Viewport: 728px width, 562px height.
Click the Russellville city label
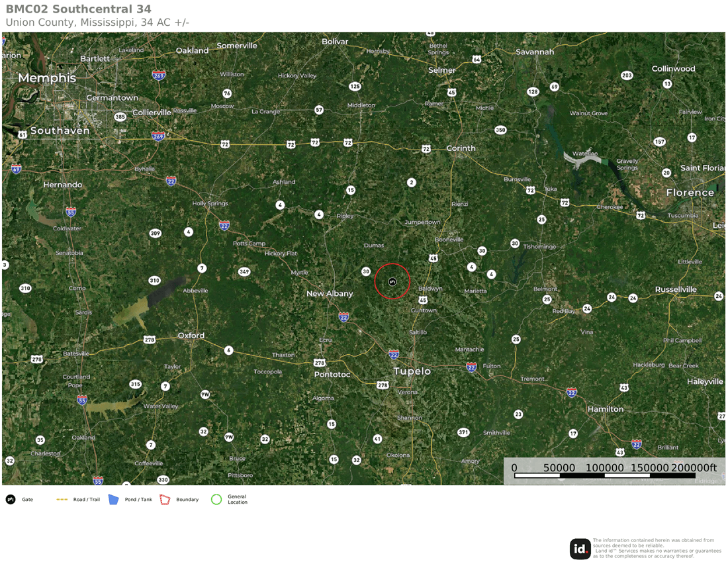(x=676, y=289)
